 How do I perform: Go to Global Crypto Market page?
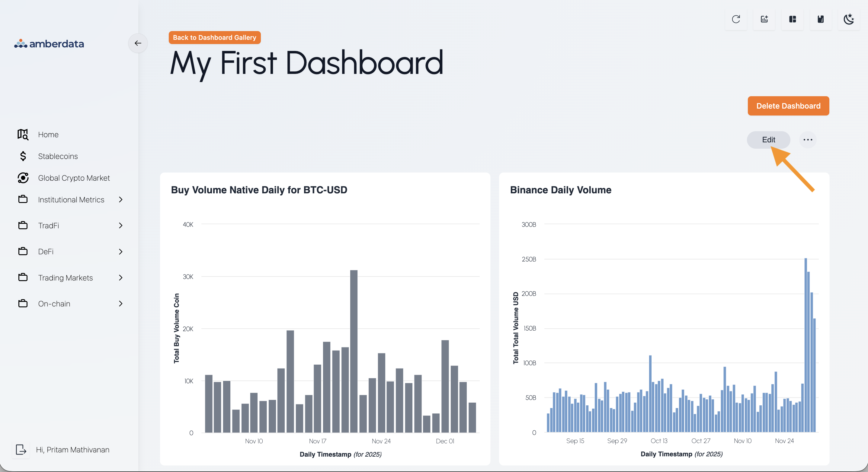[74, 178]
